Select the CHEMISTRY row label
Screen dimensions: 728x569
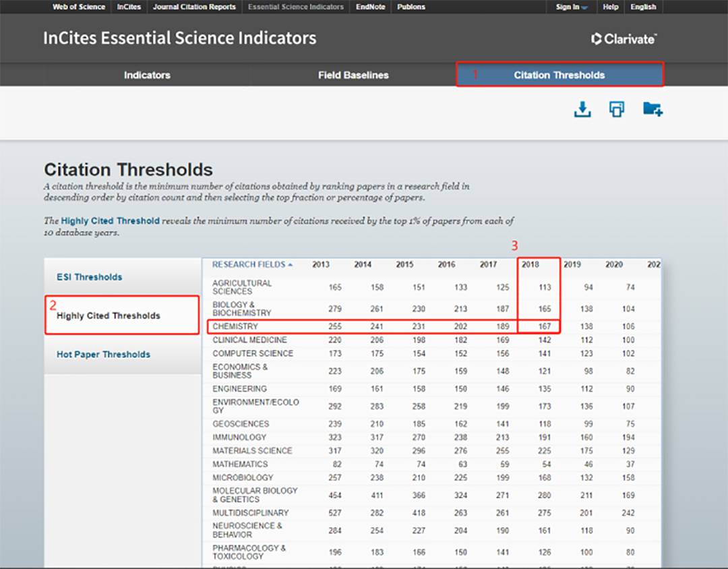click(235, 326)
